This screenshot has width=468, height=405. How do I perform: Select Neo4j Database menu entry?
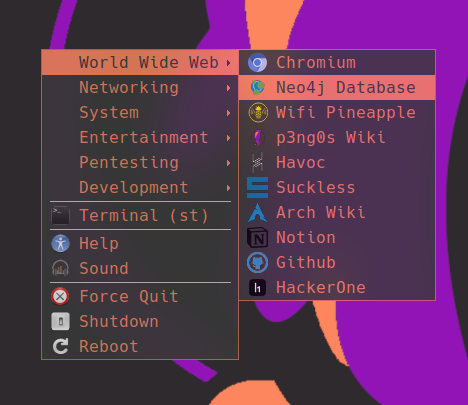point(337,88)
